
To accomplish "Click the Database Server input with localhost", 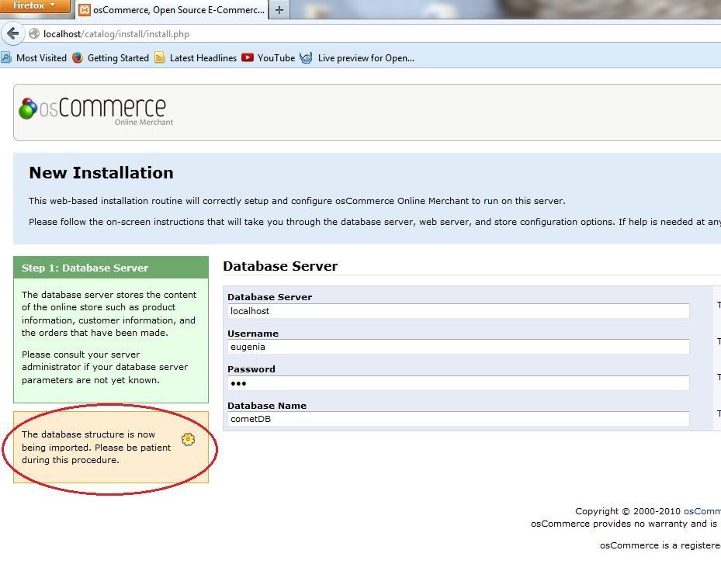I will (x=459, y=311).
